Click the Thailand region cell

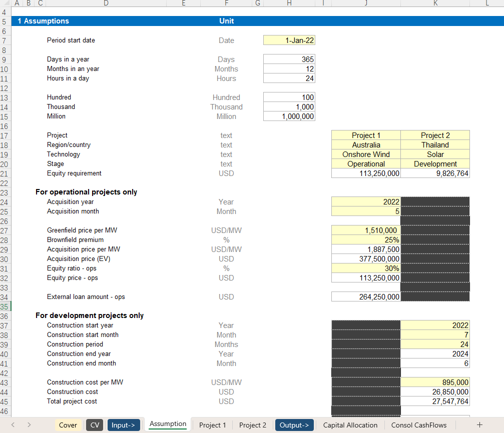pos(435,145)
